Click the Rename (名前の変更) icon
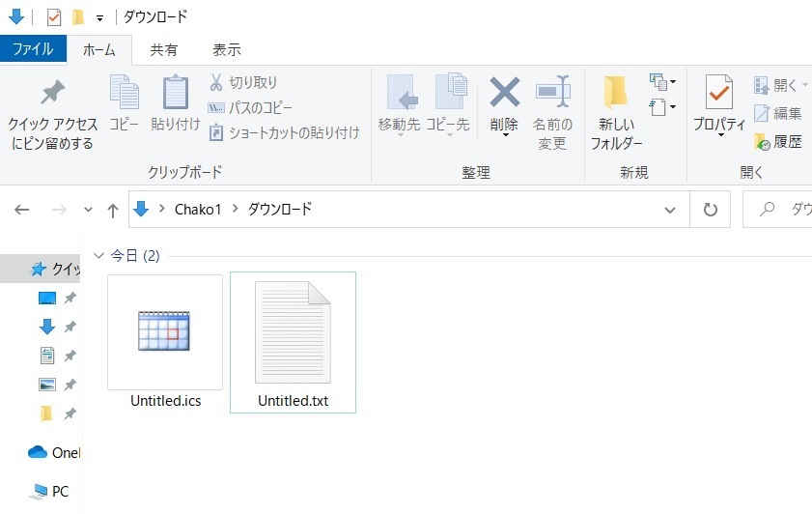This screenshot has height=514, width=812. (x=552, y=95)
